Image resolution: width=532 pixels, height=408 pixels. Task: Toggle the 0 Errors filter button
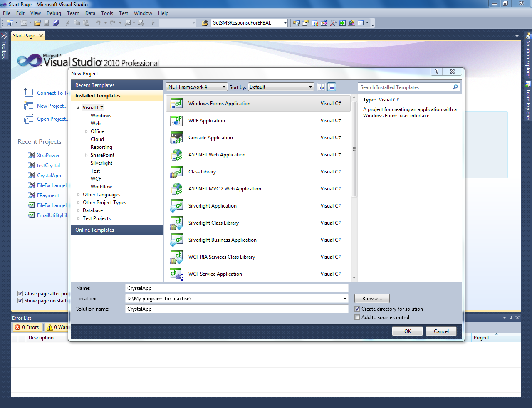27,327
